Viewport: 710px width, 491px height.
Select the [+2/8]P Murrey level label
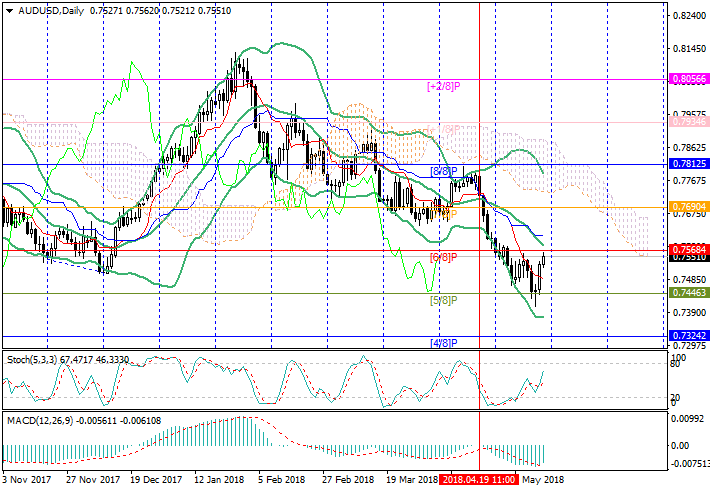point(442,87)
